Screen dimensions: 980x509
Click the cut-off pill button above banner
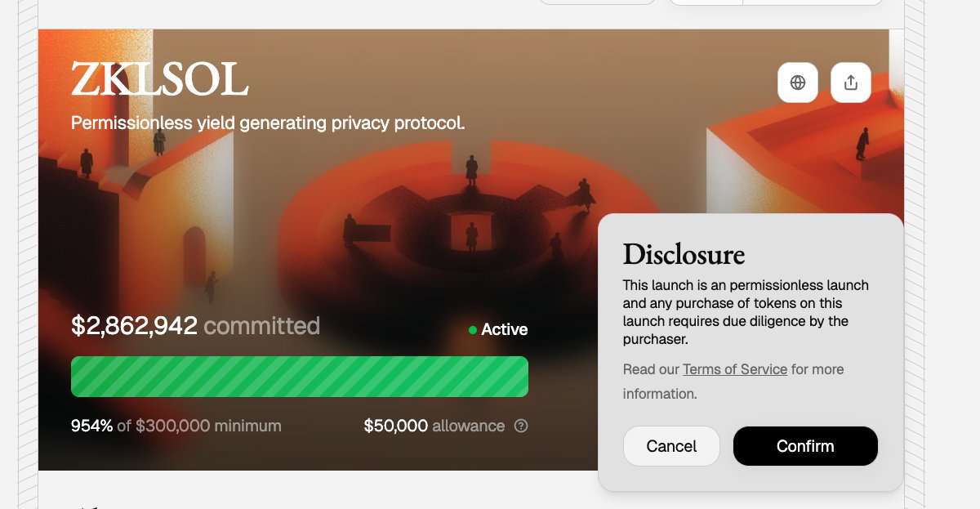(597, 2)
